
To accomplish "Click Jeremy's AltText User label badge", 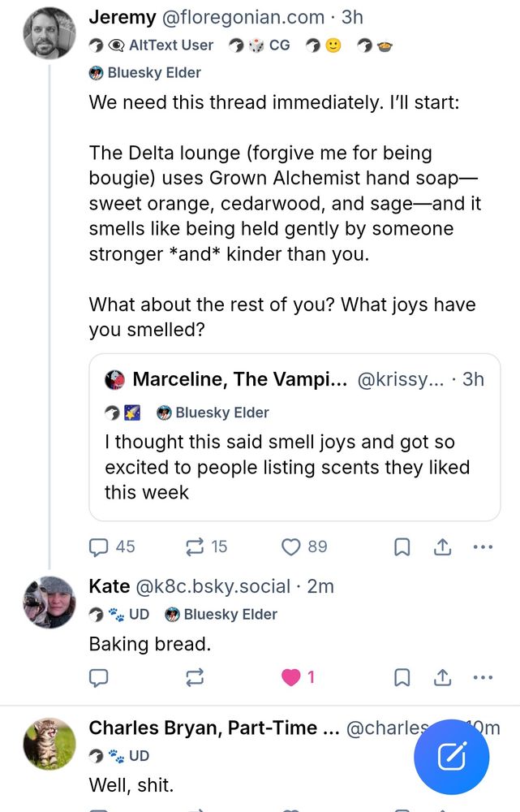I will (x=161, y=45).
